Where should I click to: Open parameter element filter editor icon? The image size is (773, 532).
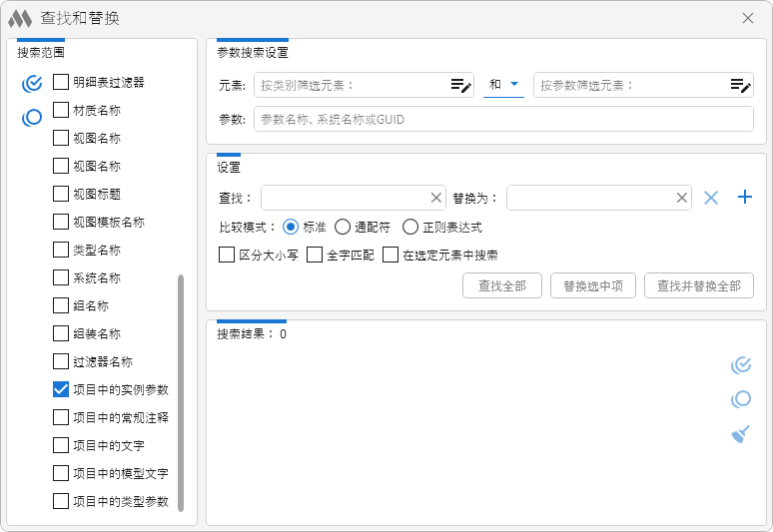click(740, 86)
